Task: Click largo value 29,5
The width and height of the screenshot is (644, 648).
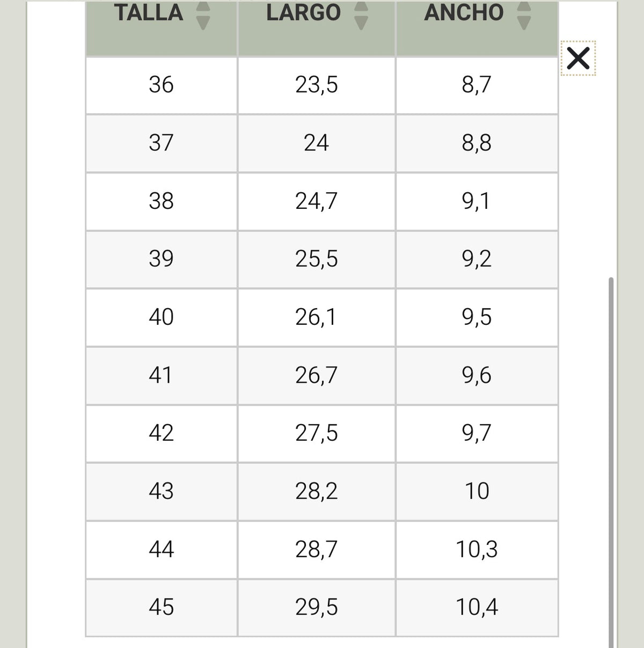Action: (x=317, y=608)
